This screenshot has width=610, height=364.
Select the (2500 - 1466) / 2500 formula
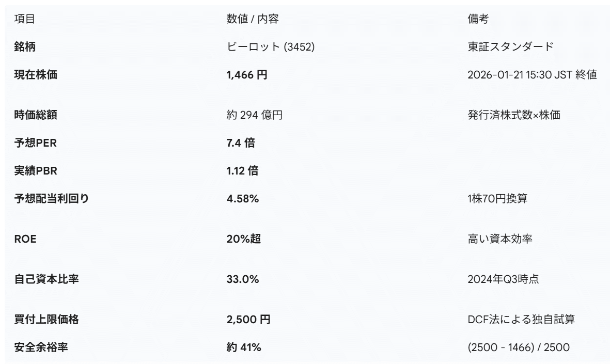(518, 347)
